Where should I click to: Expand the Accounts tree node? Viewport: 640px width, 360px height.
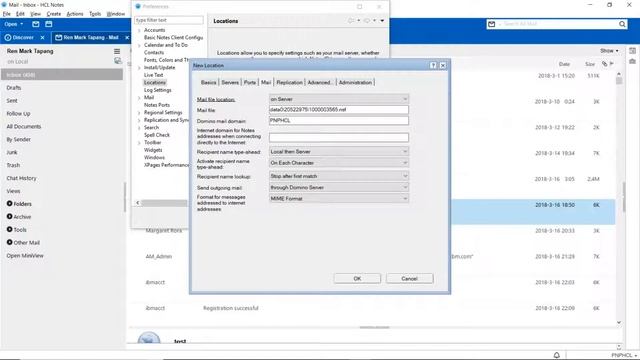(139, 30)
